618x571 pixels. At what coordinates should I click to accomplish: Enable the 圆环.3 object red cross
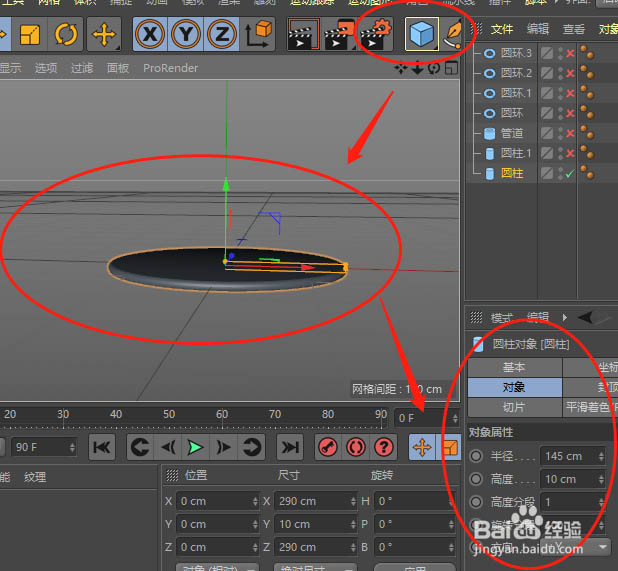pos(570,53)
